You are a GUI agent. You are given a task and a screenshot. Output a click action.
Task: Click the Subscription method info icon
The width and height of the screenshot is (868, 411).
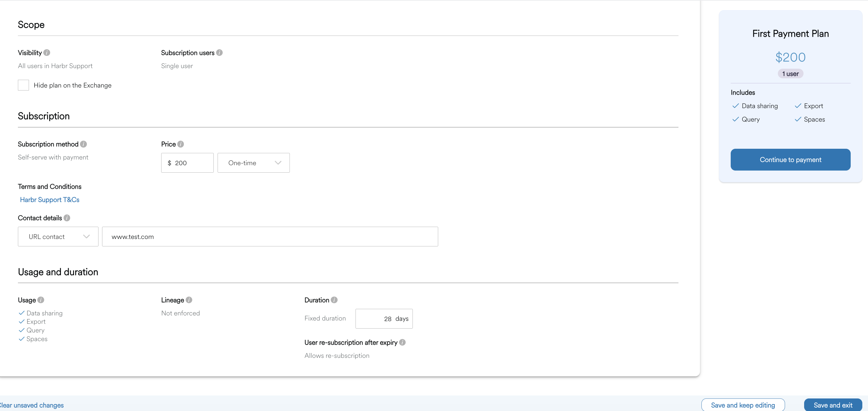pyautogui.click(x=84, y=144)
